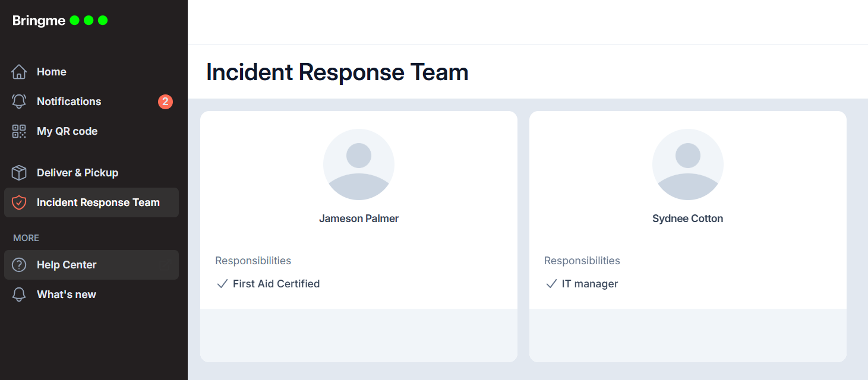Image resolution: width=868 pixels, height=380 pixels.
Task: Click Jameson Palmer's avatar picture
Action: coord(359,164)
